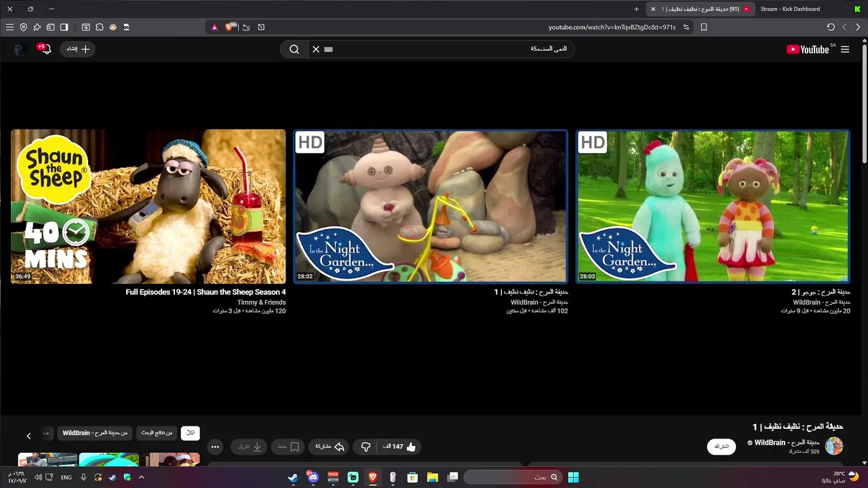Click the youtube.com URL address field
This screenshot has width=868, height=488.
coord(612,27)
